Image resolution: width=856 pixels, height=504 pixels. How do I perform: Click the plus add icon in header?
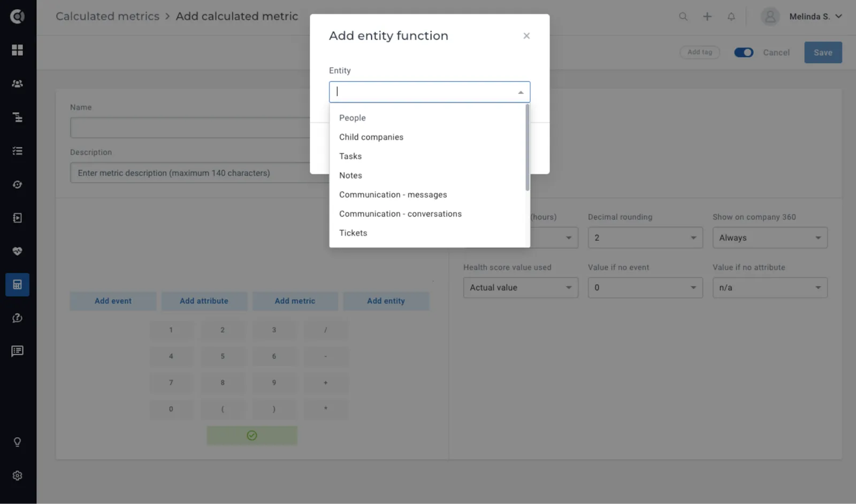click(x=707, y=17)
